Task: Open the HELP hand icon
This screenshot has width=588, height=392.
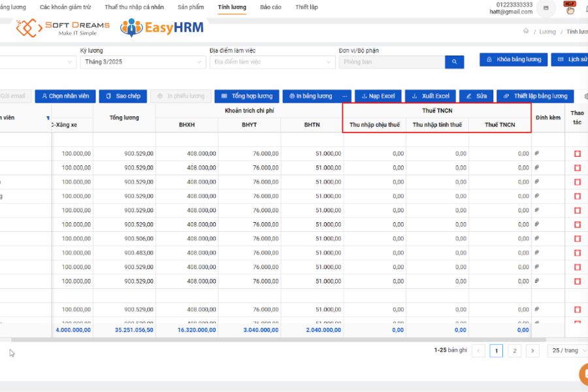Action: 570,7
